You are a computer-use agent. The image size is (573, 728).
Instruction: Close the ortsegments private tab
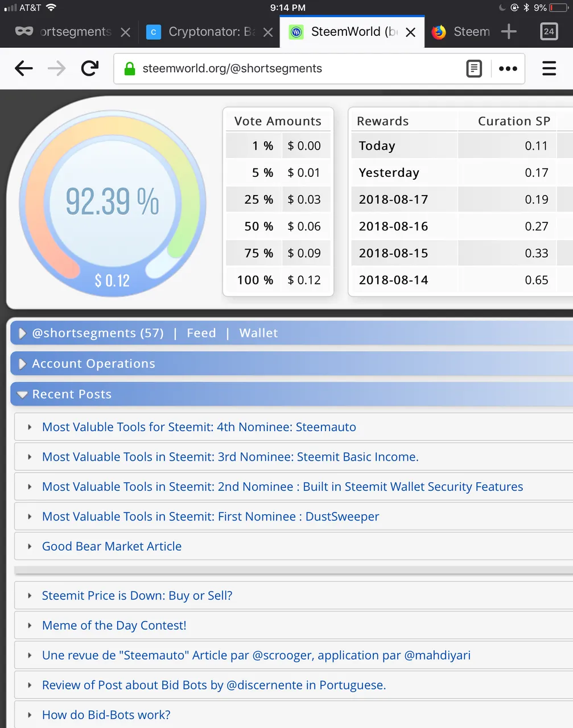[x=126, y=32]
